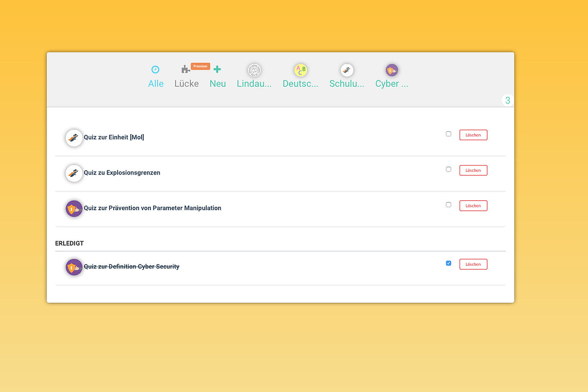Click the puzzle piece icon above Lücke

point(185,70)
